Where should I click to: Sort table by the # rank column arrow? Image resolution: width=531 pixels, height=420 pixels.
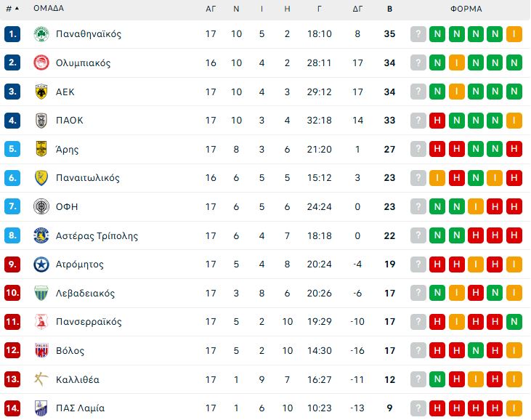(16, 9)
